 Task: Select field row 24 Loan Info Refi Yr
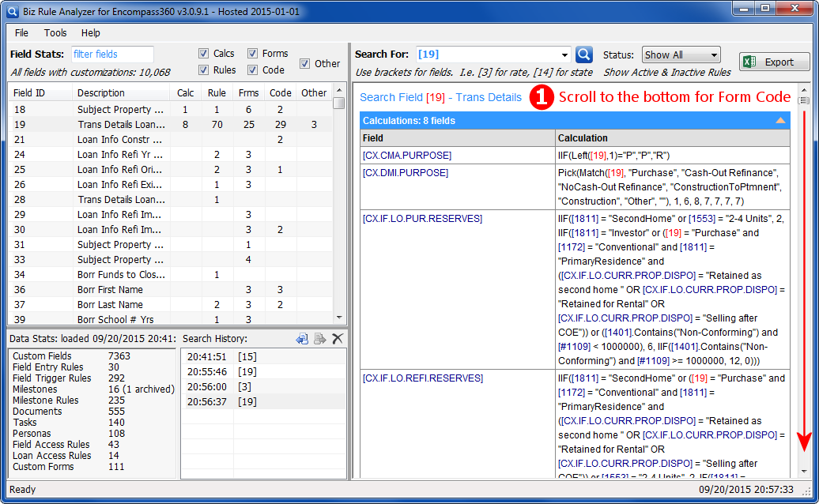coord(171,154)
